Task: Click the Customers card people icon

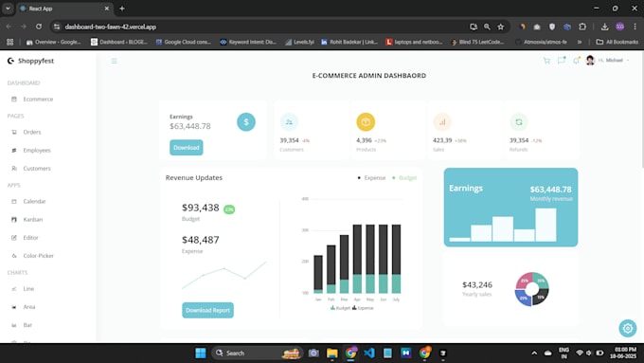Action: 289,121
